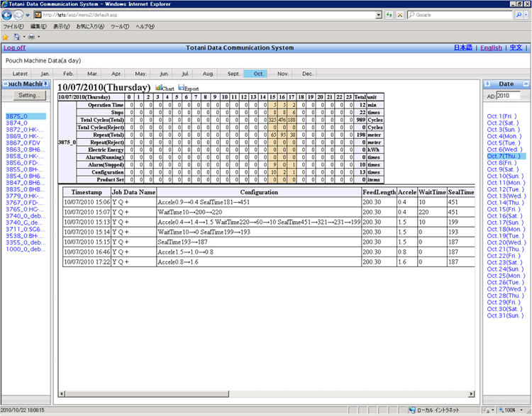Click Total Cycles value 476 cell
Image resolution: width=532 pixels, height=416 pixels.
(282, 120)
